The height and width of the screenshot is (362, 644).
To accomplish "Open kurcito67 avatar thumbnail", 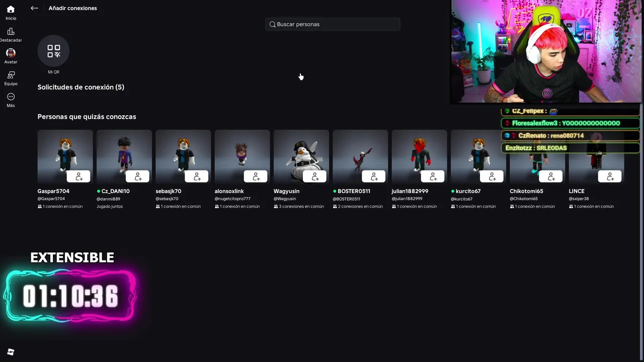I will click(x=478, y=157).
